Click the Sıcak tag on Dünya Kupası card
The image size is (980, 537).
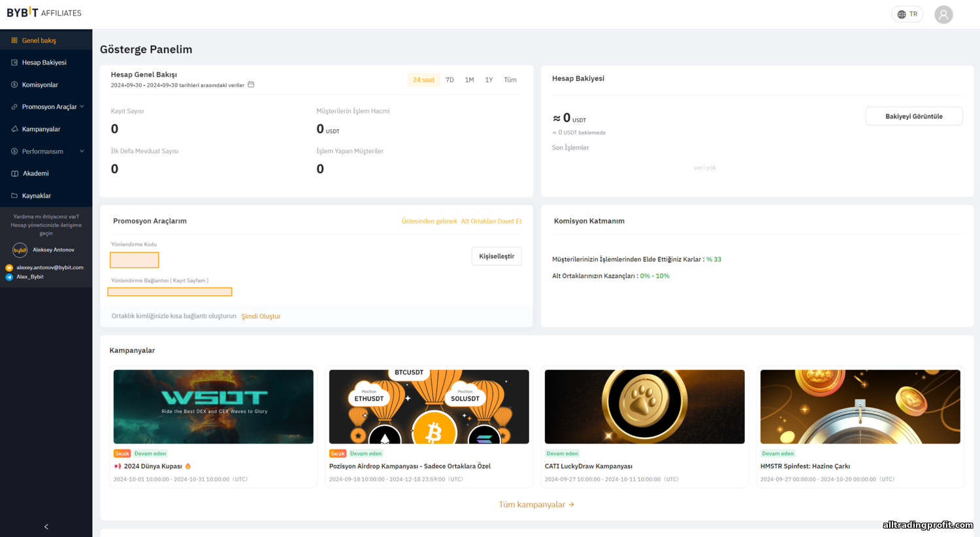tap(122, 453)
